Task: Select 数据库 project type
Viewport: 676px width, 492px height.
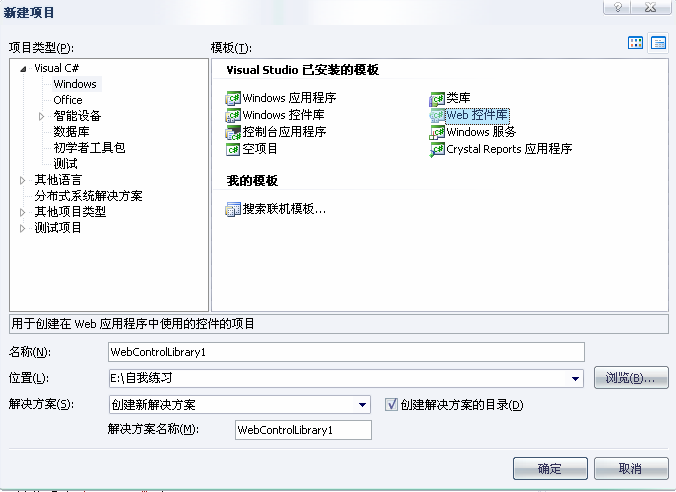Action: 71,132
